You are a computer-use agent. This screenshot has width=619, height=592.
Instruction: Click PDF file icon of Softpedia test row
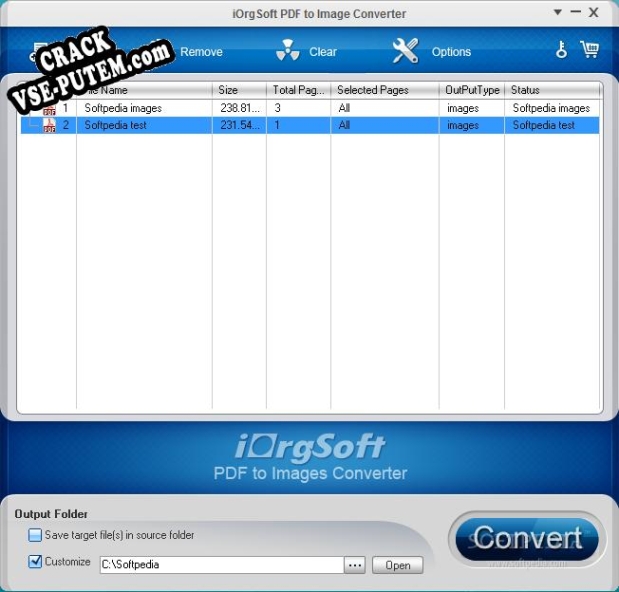(49, 126)
